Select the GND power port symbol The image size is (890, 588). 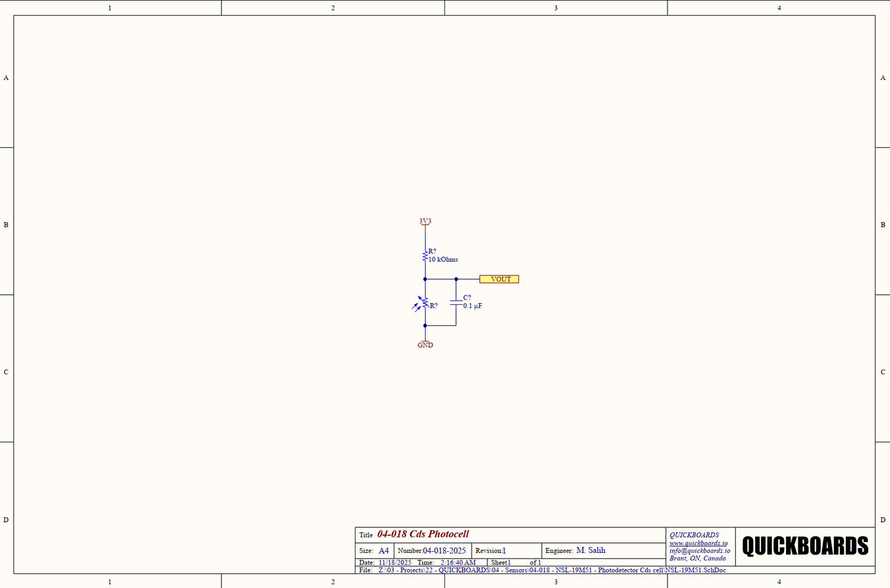point(425,344)
